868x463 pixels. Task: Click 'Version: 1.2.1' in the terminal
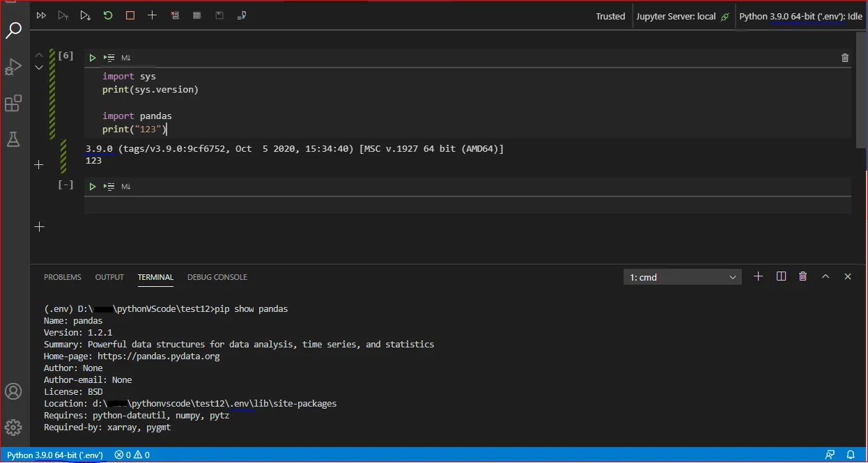tap(78, 332)
